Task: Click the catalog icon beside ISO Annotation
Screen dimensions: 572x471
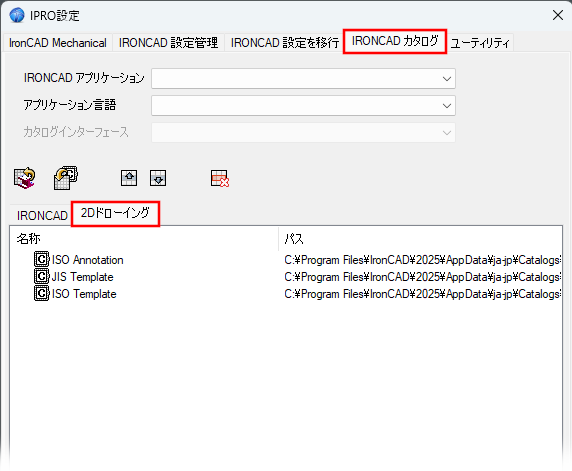Action: (x=42, y=259)
